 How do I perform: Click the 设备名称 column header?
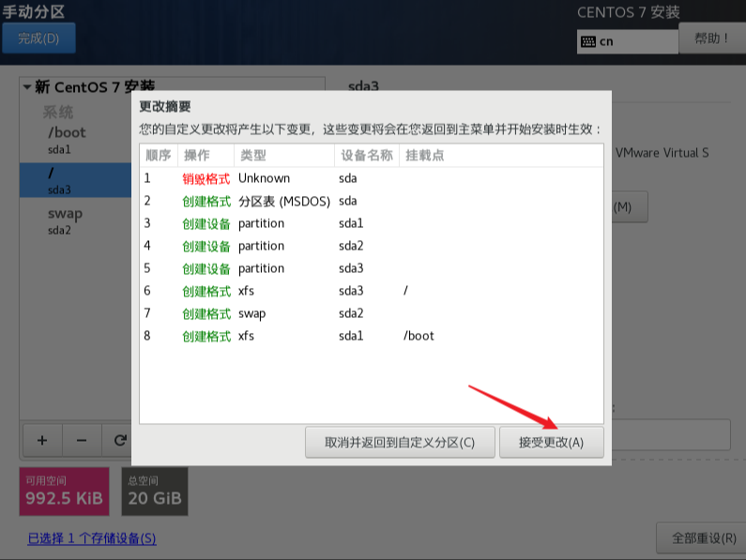(x=366, y=155)
